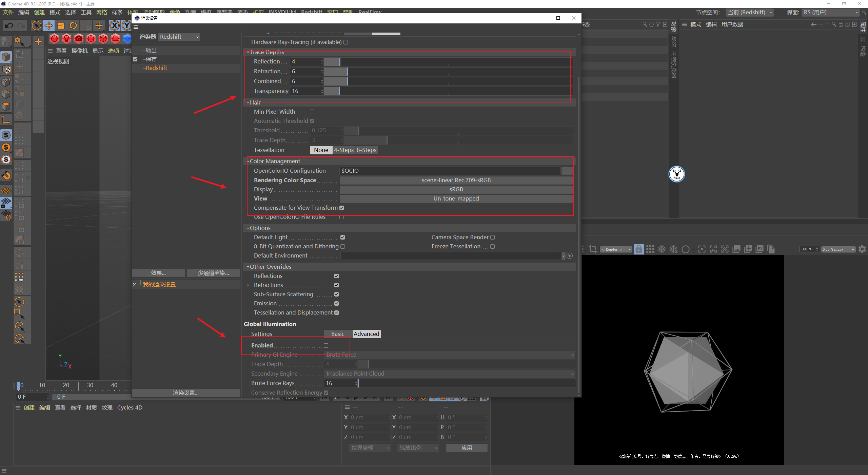
Task: Toggle Min Pixel Width checkbox
Action: 312,112
